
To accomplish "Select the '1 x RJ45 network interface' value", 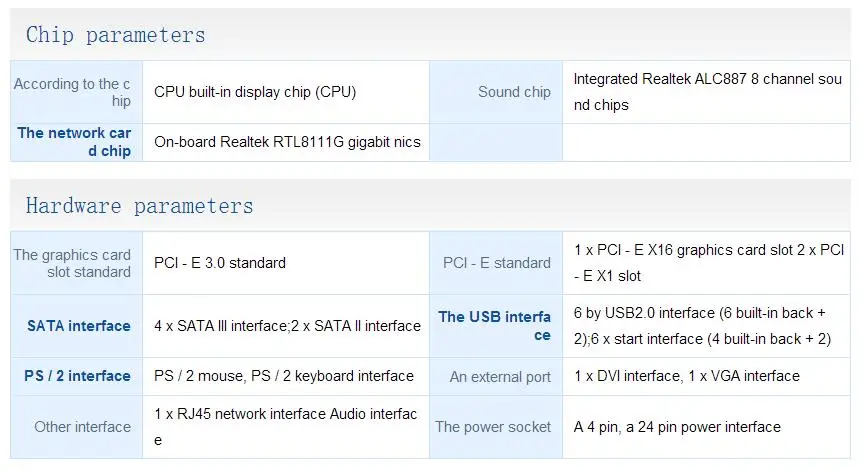I will (x=285, y=427).
